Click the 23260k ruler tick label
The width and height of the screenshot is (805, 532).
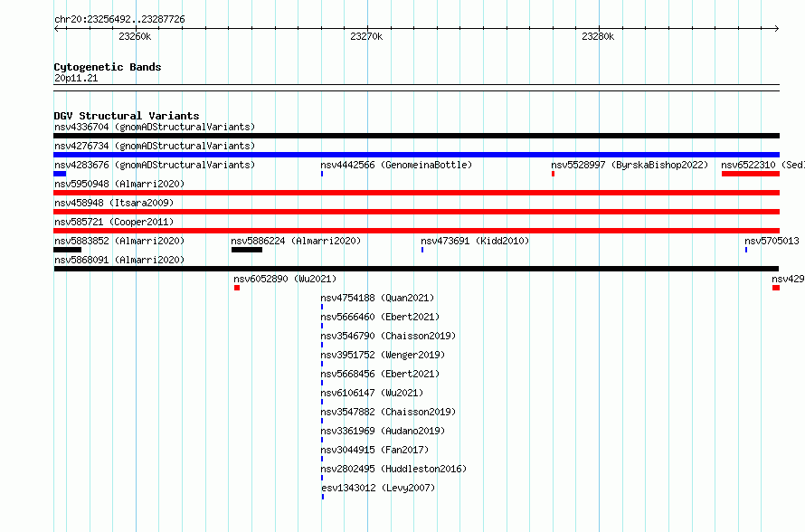(135, 36)
